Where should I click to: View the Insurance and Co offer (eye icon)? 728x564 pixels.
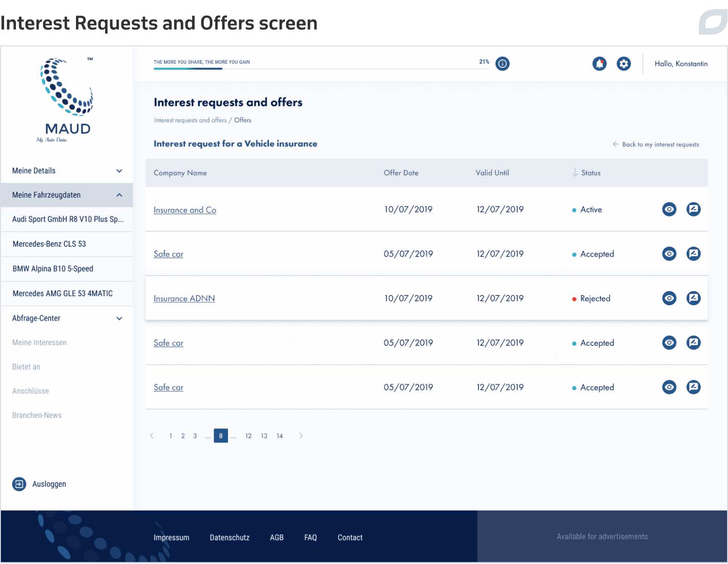click(x=669, y=209)
